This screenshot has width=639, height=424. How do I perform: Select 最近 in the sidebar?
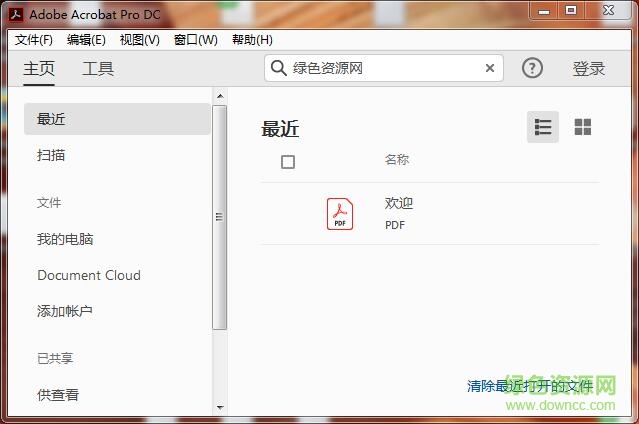[x=117, y=119]
